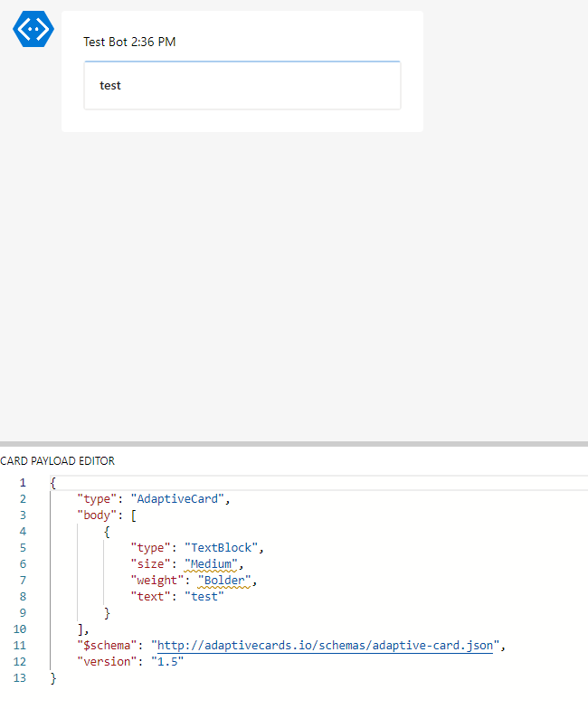This screenshot has width=588, height=709.
Task: Click the "$schema" key on line 11
Action: pos(107,646)
